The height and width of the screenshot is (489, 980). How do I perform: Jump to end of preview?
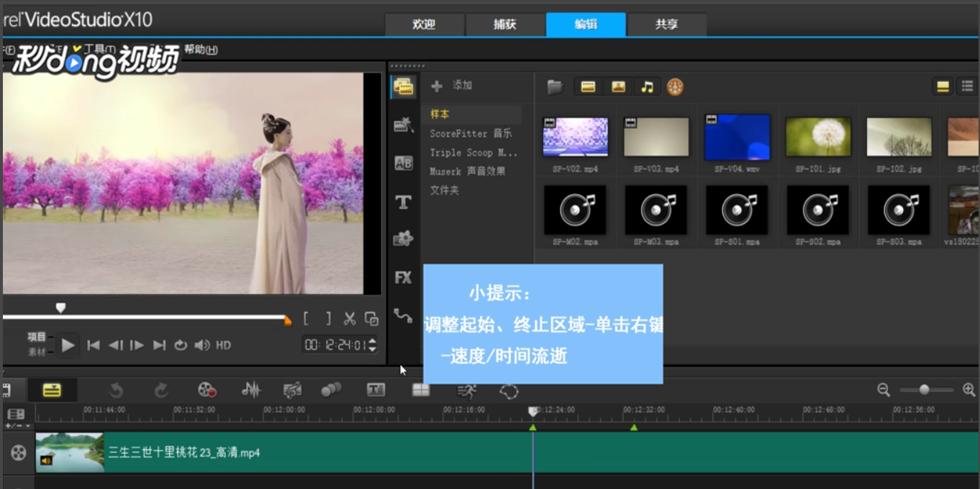[x=159, y=346]
